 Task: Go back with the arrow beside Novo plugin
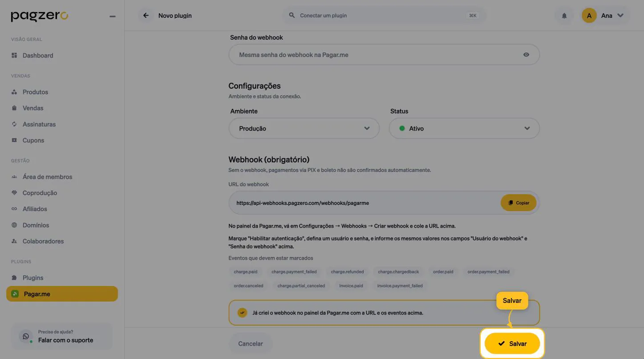tap(146, 16)
